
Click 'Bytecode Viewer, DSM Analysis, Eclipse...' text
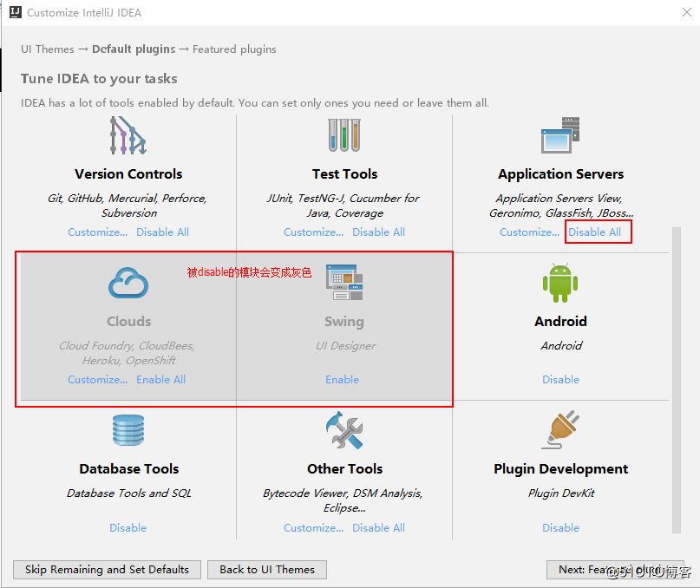click(x=343, y=500)
